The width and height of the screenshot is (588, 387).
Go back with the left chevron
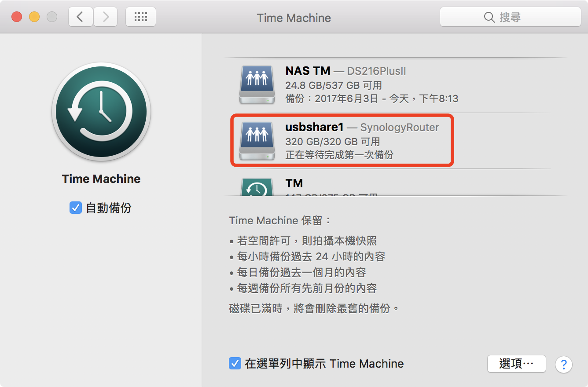point(80,17)
